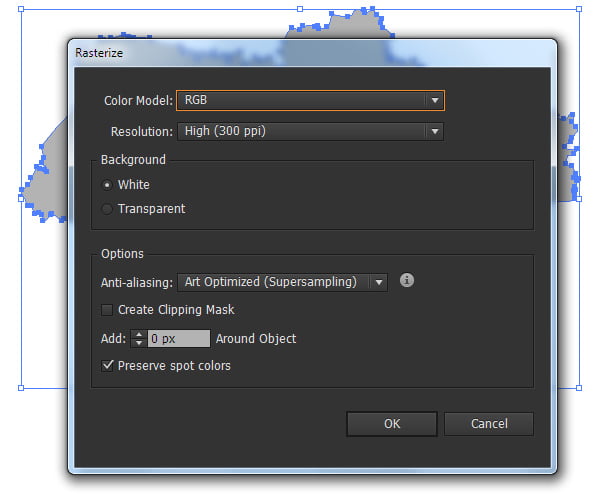Click the bottom-right bounding box handle

tap(579, 388)
